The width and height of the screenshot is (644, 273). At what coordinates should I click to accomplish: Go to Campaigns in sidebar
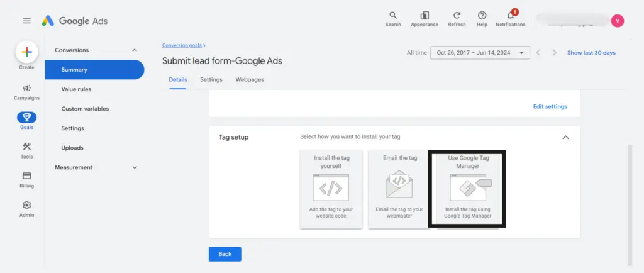pos(26,92)
